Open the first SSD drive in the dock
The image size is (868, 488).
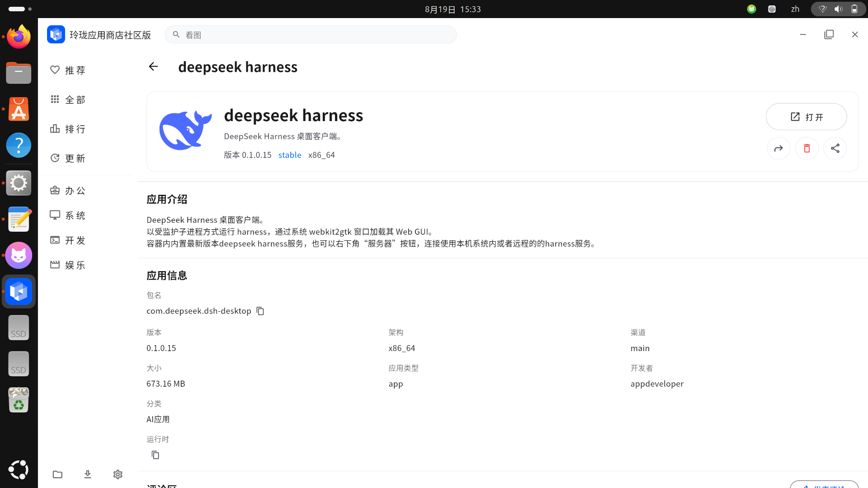click(x=19, y=328)
